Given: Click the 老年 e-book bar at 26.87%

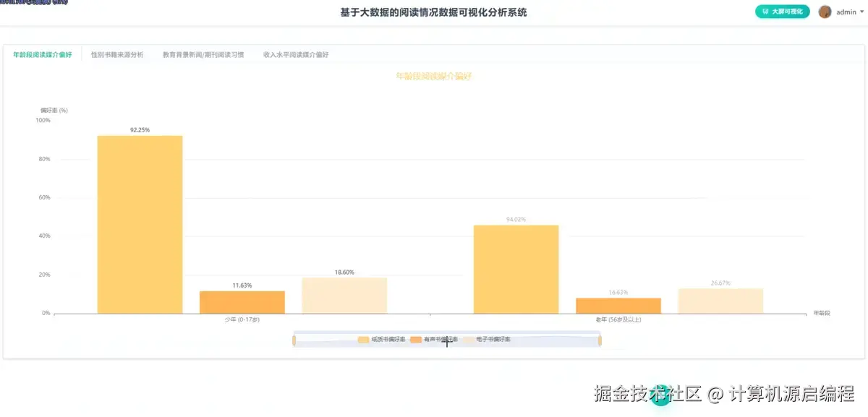Looking at the screenshot, I should tap(720, 301).
